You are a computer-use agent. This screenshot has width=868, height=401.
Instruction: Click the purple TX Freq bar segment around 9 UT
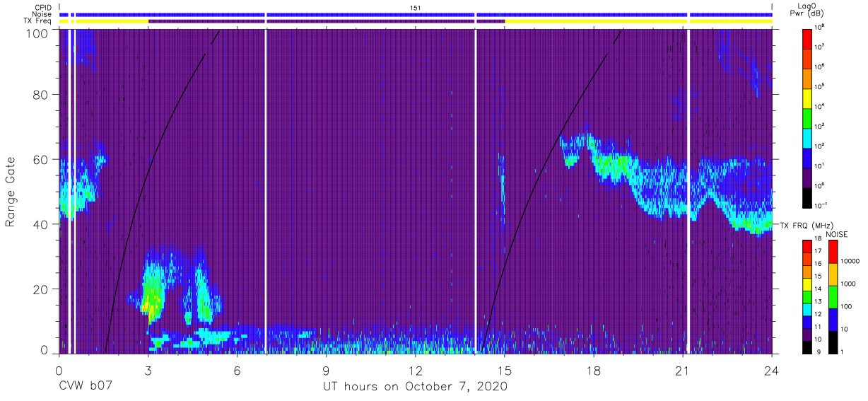[326, 21]
